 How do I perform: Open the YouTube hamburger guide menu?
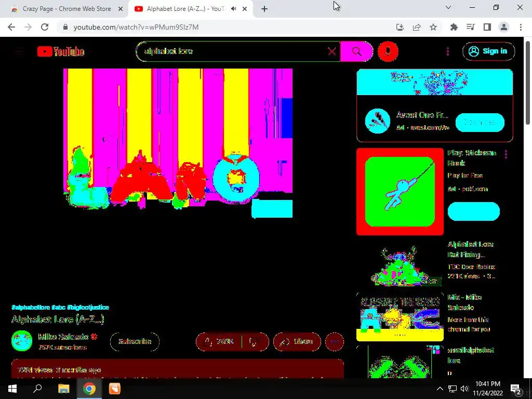tap(19, 51)
